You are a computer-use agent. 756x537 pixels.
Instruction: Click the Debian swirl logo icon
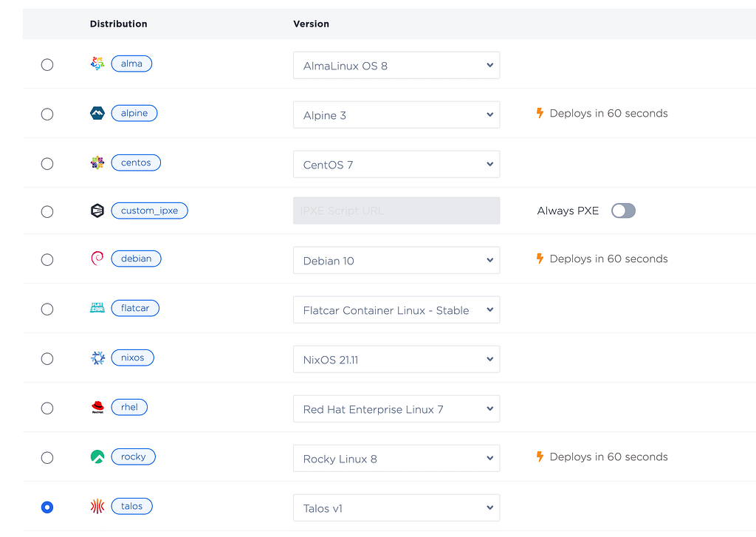pyautogui.click(x=97, y=258)
